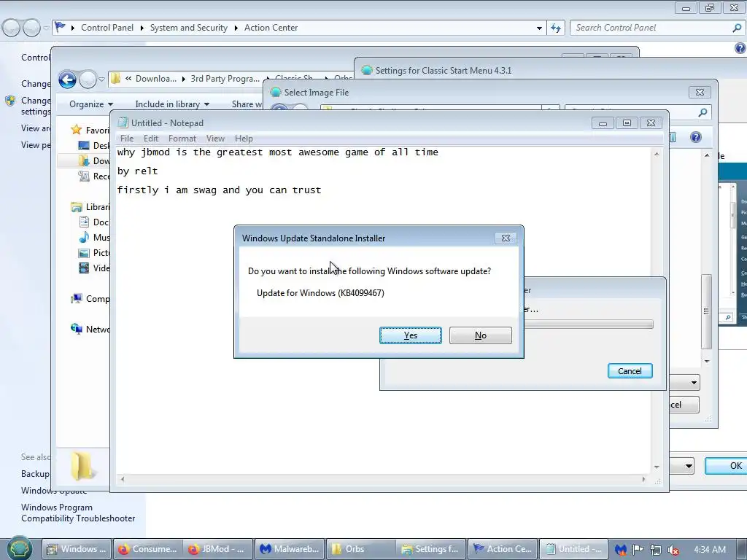The width and height of the screenshot is (747, 560).
Task: Click help icon in Select Image File dialog
Action: pyautogui.click(x=695, y=138)
